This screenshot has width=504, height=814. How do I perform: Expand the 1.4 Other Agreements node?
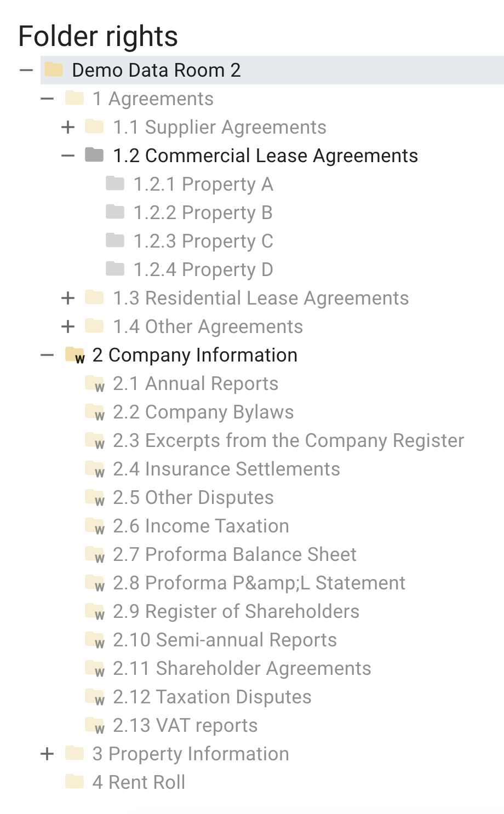[x=68, y=326]
